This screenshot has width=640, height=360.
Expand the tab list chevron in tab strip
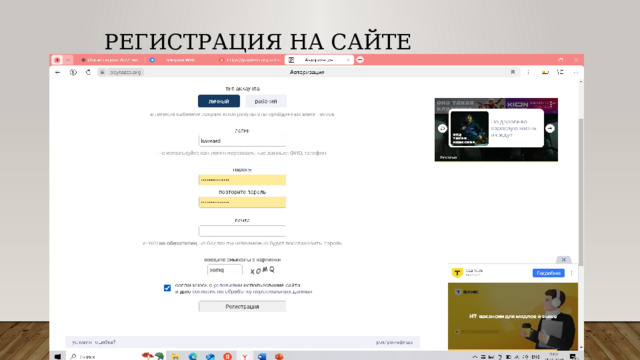(x=68, y=60)
